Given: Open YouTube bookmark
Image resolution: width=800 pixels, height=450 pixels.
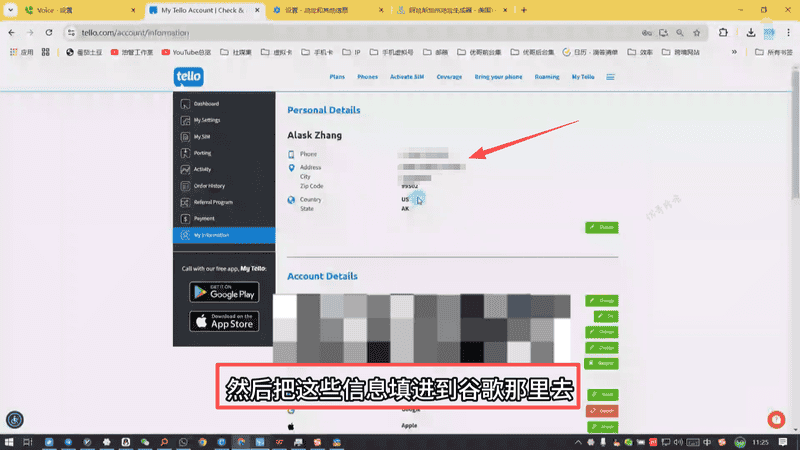Looking at the screenshot, I should coord(186,52).
